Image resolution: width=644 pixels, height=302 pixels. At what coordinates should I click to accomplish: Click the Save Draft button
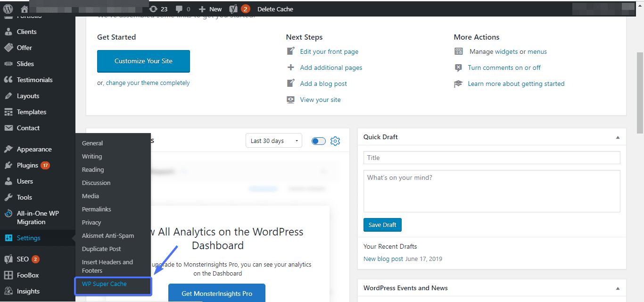pyautogui.click(x=382, y=225)
